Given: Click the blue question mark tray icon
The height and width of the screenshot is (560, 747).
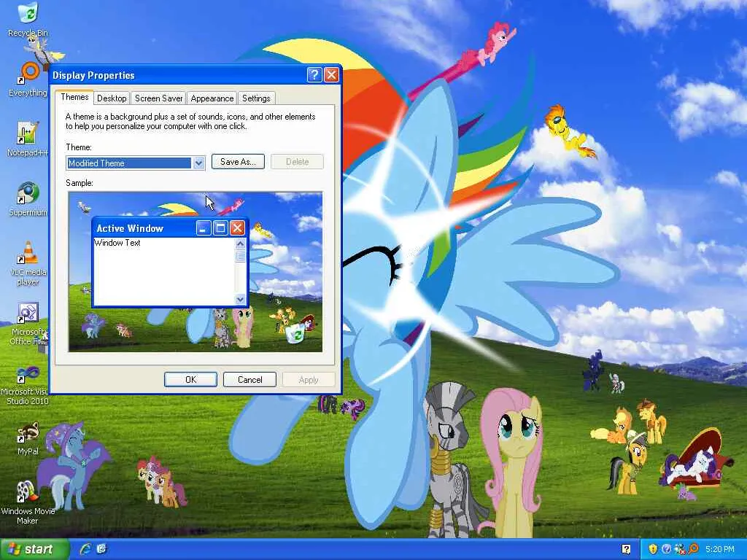Looking at the screenshot, I should click(667, 549).
